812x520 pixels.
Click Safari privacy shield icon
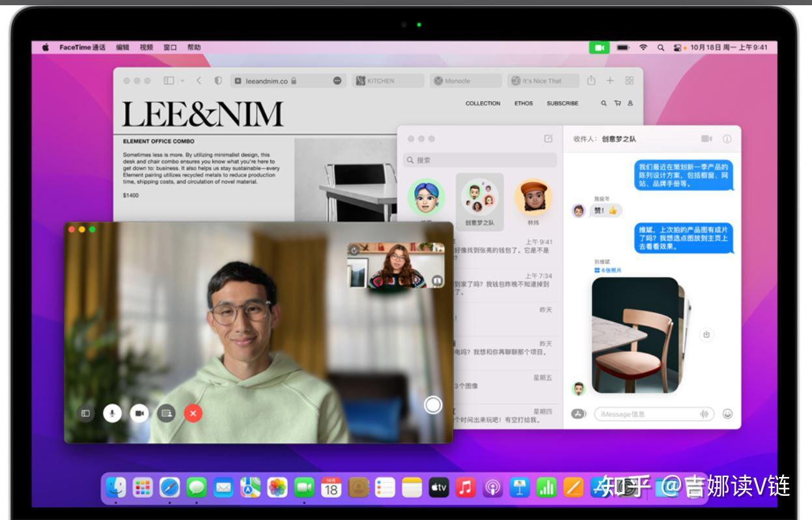(218, 81)
